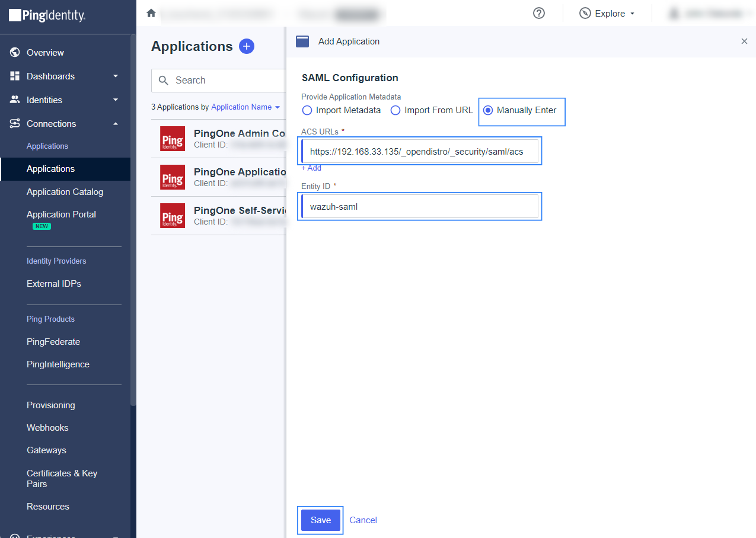Click the Identities people icon
The height and width of the screenshot is (538, 756).
[x=15, y=100]
